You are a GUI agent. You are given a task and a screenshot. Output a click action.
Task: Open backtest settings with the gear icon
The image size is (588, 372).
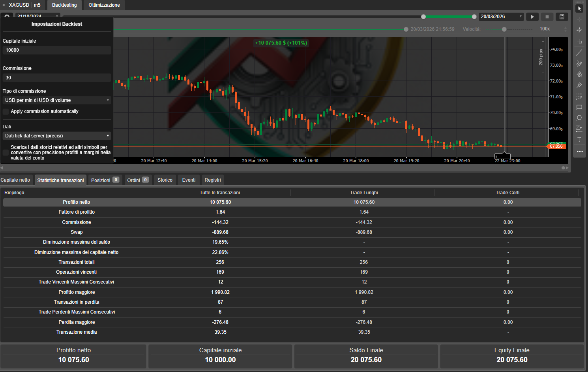pyautogui.click(x=7, y=15)
